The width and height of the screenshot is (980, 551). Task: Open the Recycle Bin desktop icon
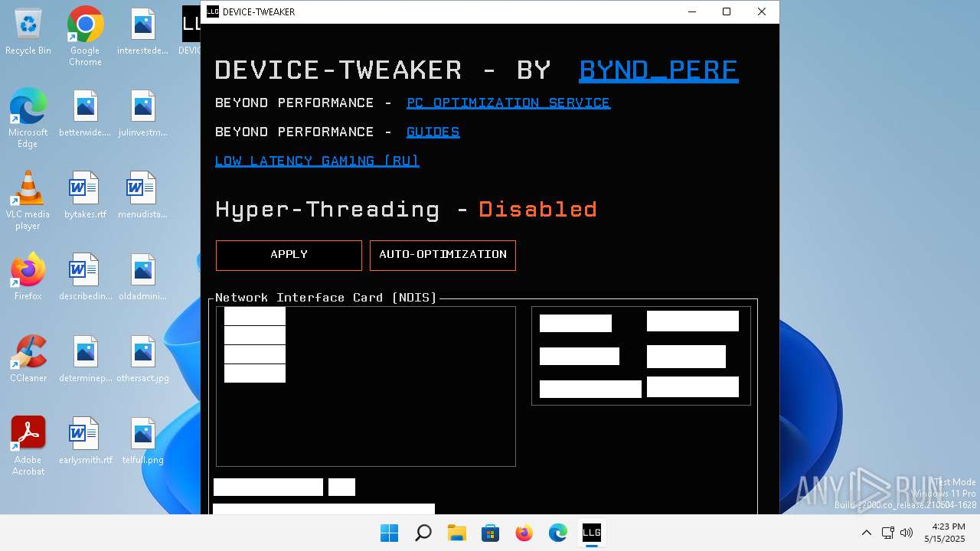[x=28, y=32]
